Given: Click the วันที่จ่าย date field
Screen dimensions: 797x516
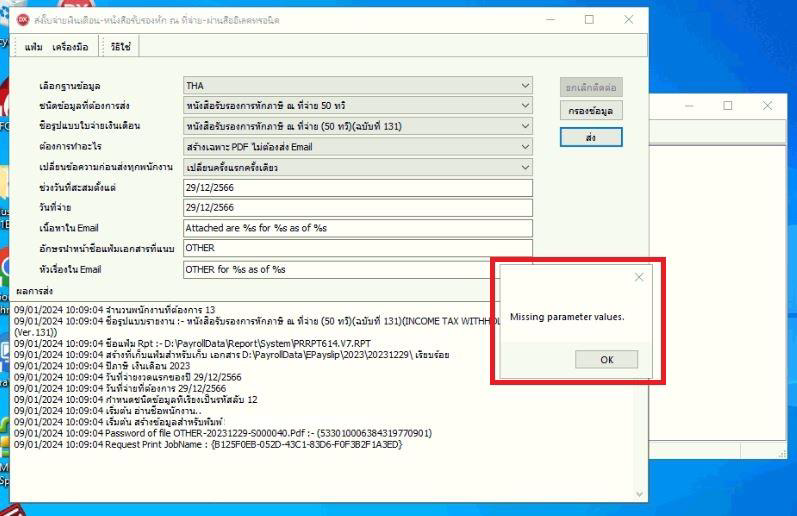Looking at the screenshot, I should (357, 208).
